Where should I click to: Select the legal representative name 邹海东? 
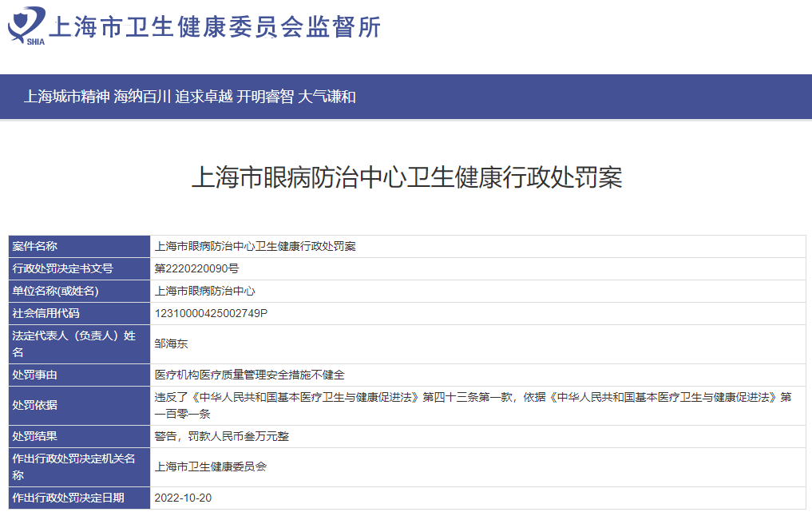point(172,344)
